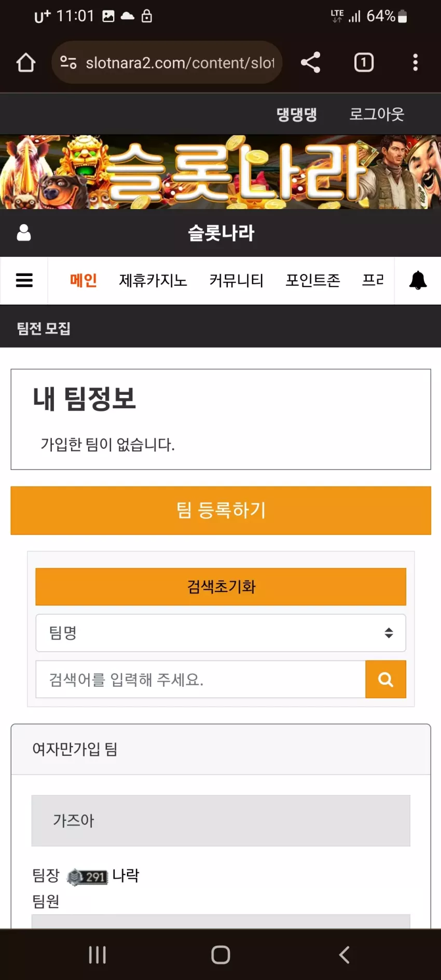441x980 pixels.
Task: Tap the share icon in browser toolbar
Action: pos(311,63)
